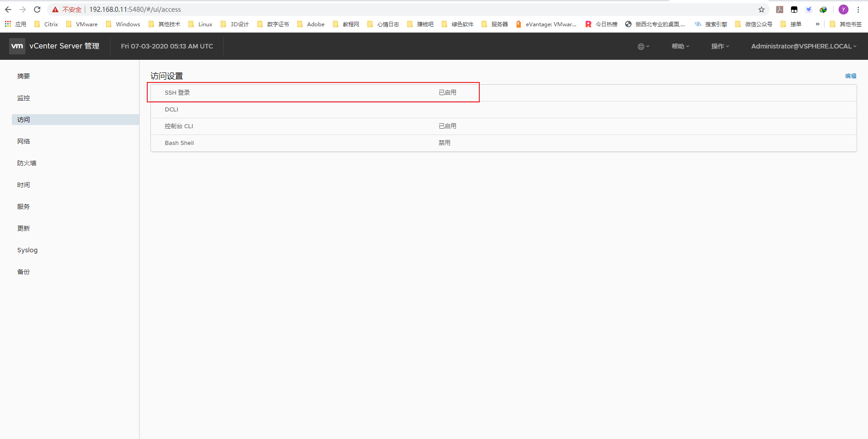This screenshot has height=439, width=868.
Task: Open Chrome three-dot menu
Action: pos(858,10)
